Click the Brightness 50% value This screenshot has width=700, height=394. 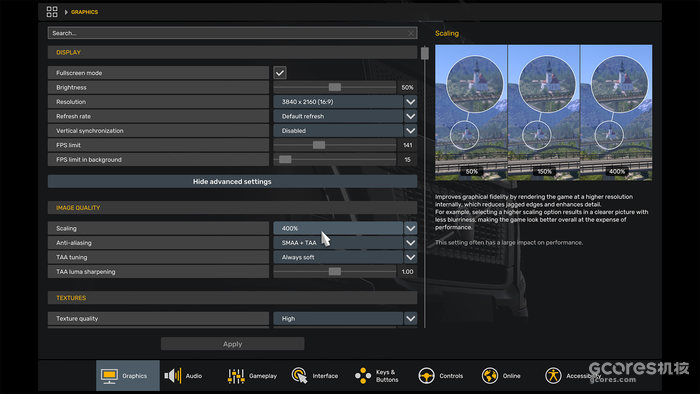(x=407, y=87)
